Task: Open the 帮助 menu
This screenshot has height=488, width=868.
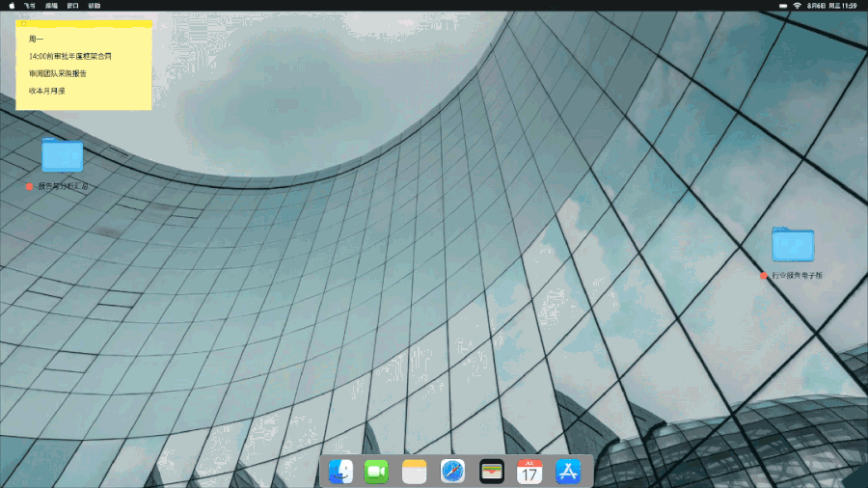Action: tap(94, 6)
